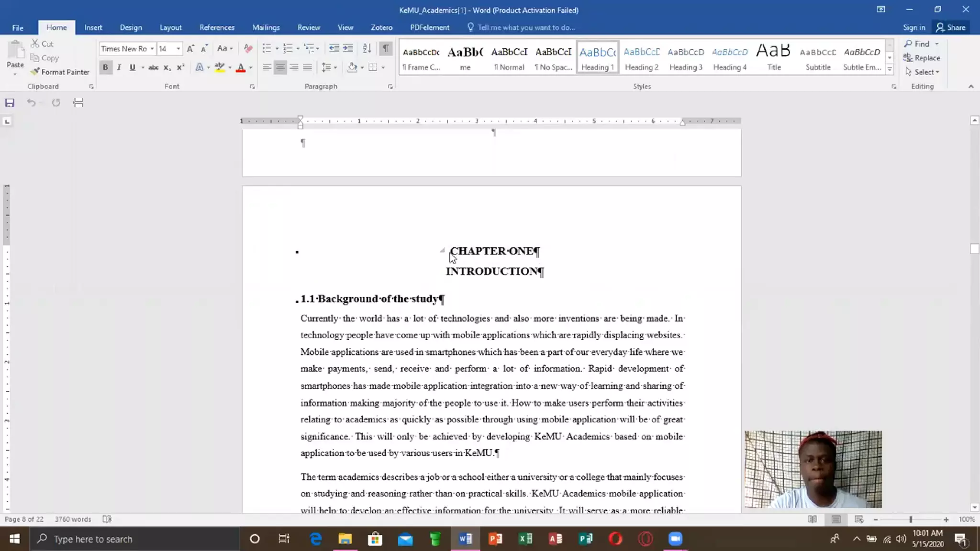Open Change Case dropdown

[224, 48]
